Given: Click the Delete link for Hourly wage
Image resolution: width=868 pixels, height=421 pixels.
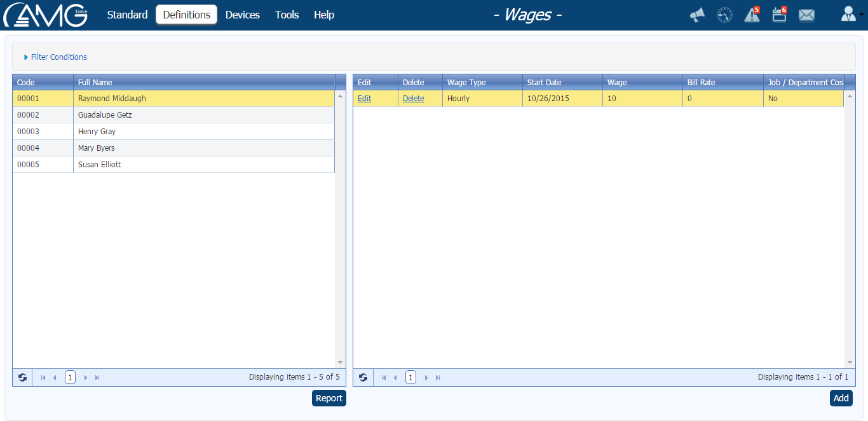Looking at the screenshot, I should pos(414,99).
